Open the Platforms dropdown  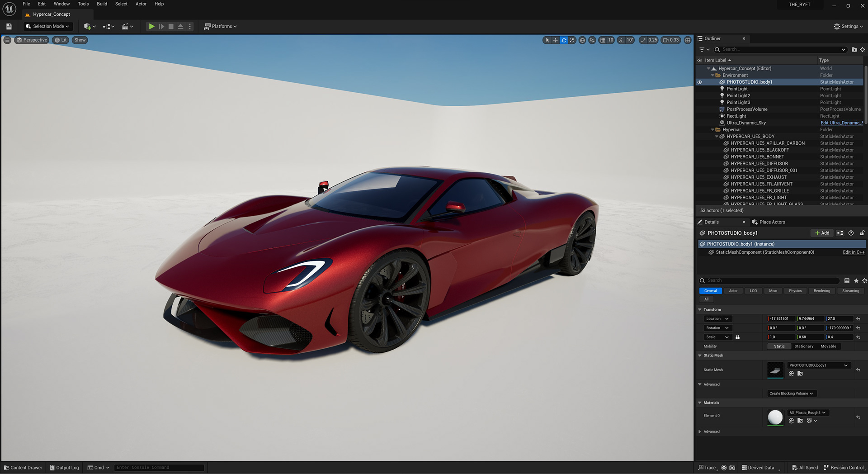[220, 26]
